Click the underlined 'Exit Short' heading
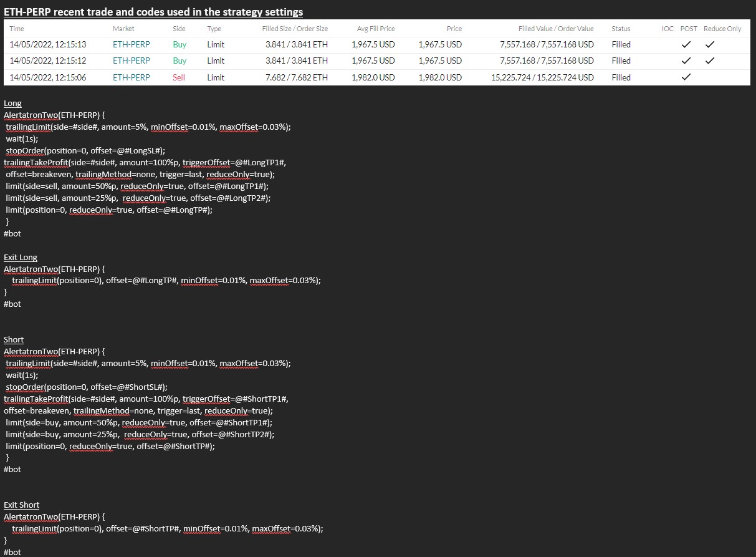756x557 pixels. (x=22, y=505)
